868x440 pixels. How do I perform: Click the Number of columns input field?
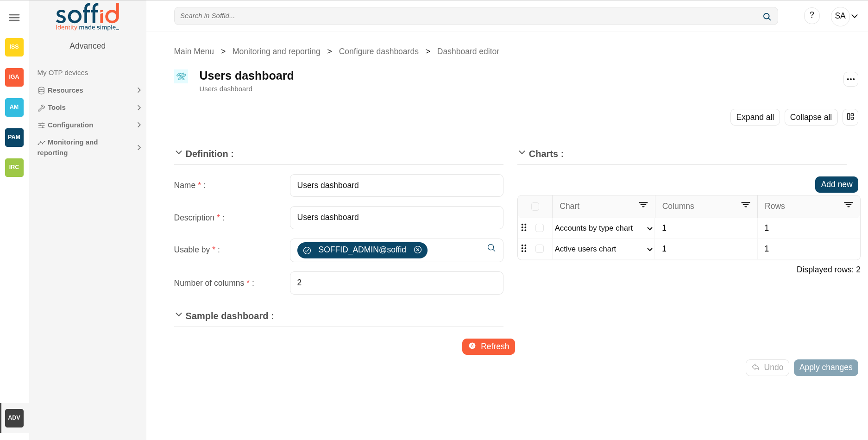pyautogui.click(x=396, y=283)
